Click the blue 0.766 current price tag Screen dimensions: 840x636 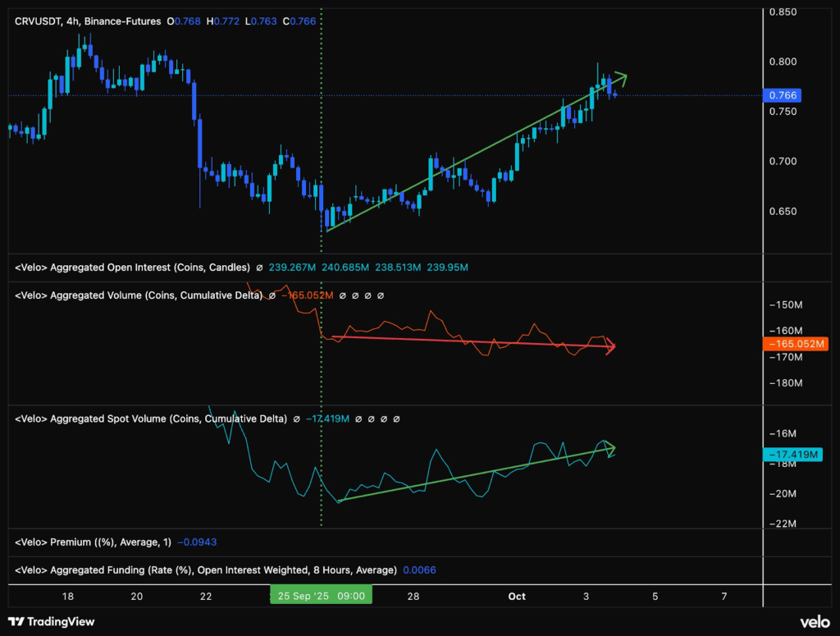(781, 95)
